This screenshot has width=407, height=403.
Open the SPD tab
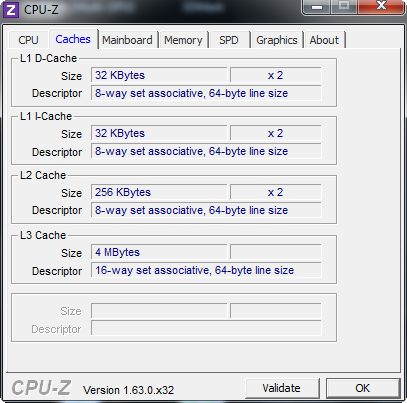click(229, 40)
